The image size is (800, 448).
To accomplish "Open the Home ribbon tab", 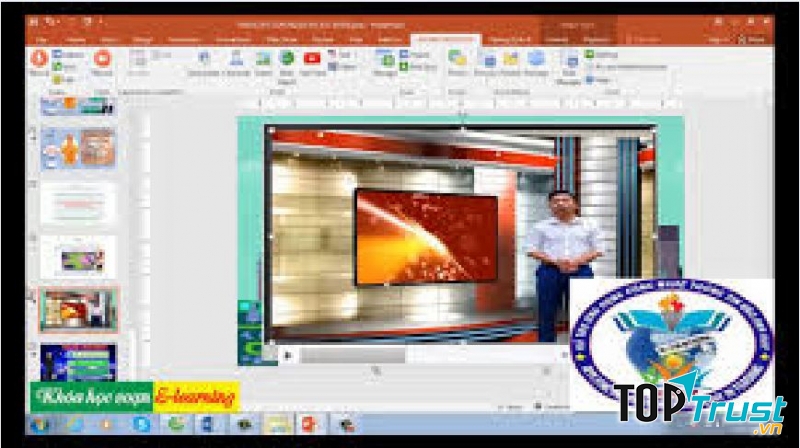I will click(76, 39).
